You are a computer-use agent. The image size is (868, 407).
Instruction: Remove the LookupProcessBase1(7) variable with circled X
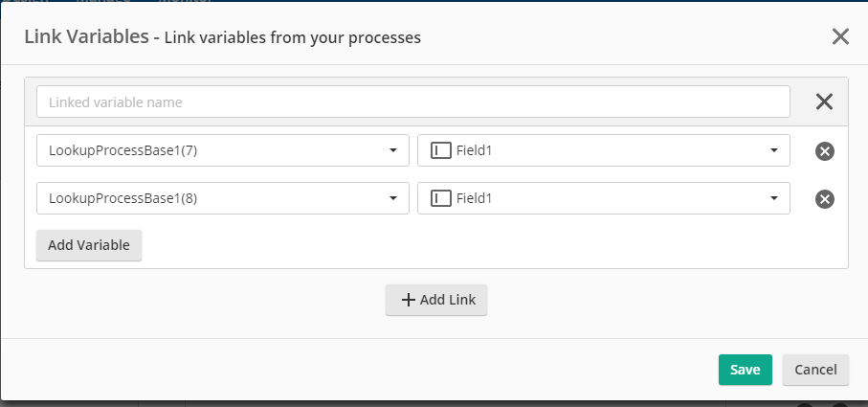pos(825,151)
